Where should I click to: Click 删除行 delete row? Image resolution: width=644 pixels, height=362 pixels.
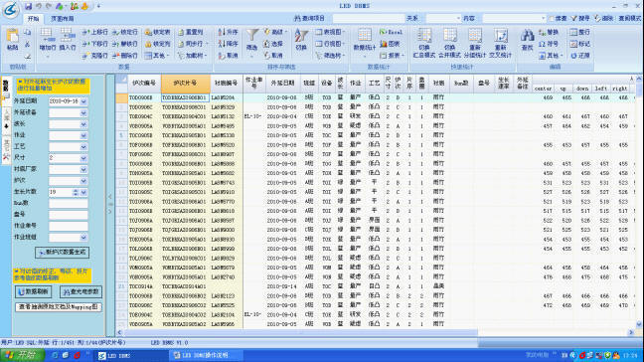(125, 55)
